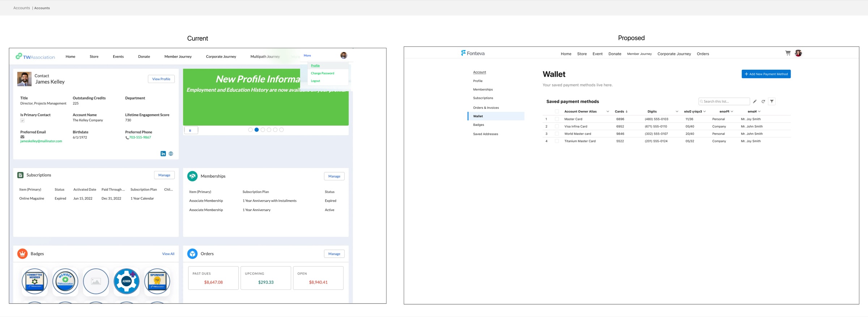Open the Expiry Date column chevron
Screen dimensions: 868x317
tap(705, 112)
